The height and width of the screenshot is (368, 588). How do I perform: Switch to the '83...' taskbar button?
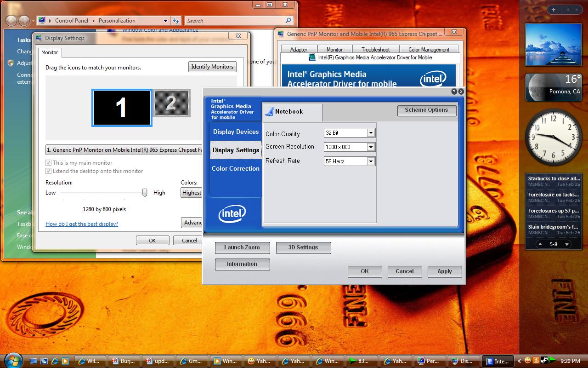(x=361, y=361)
